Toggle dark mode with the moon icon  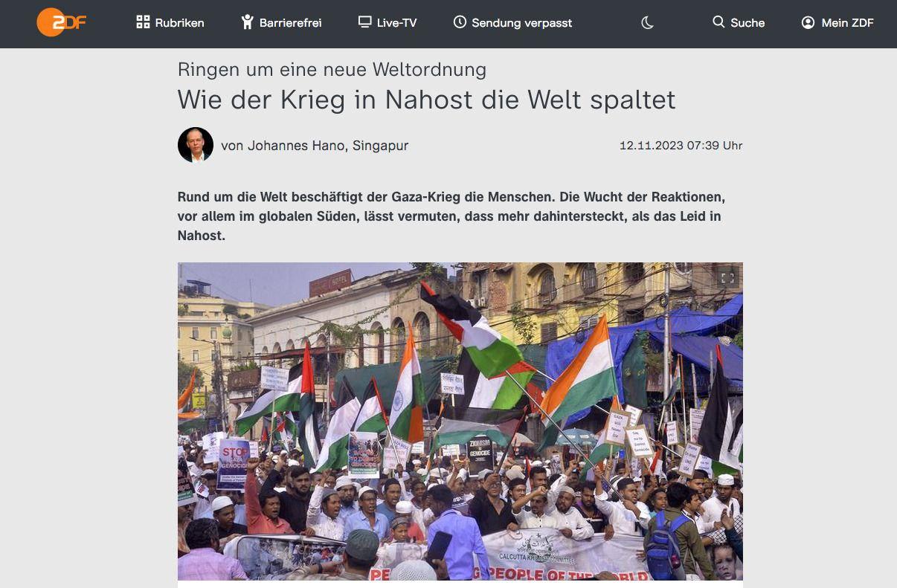(x=647, y=23)
